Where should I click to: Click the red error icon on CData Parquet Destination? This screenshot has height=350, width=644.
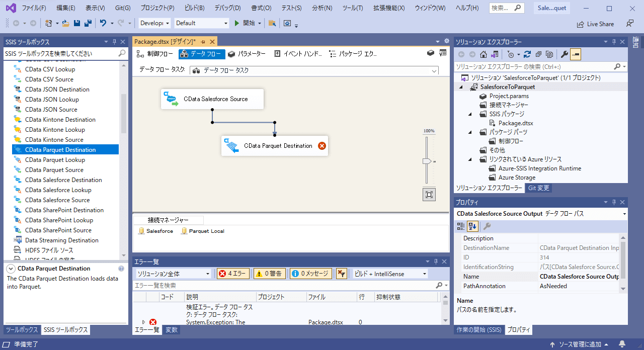(322, 146)
